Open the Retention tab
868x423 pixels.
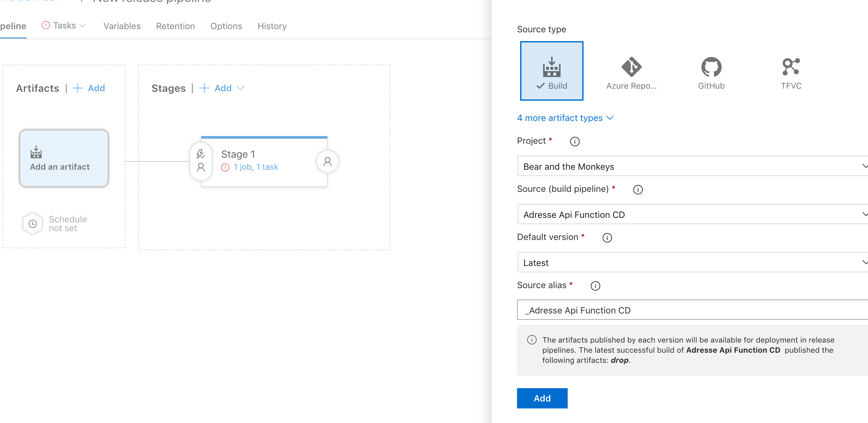tap(175, 26)
